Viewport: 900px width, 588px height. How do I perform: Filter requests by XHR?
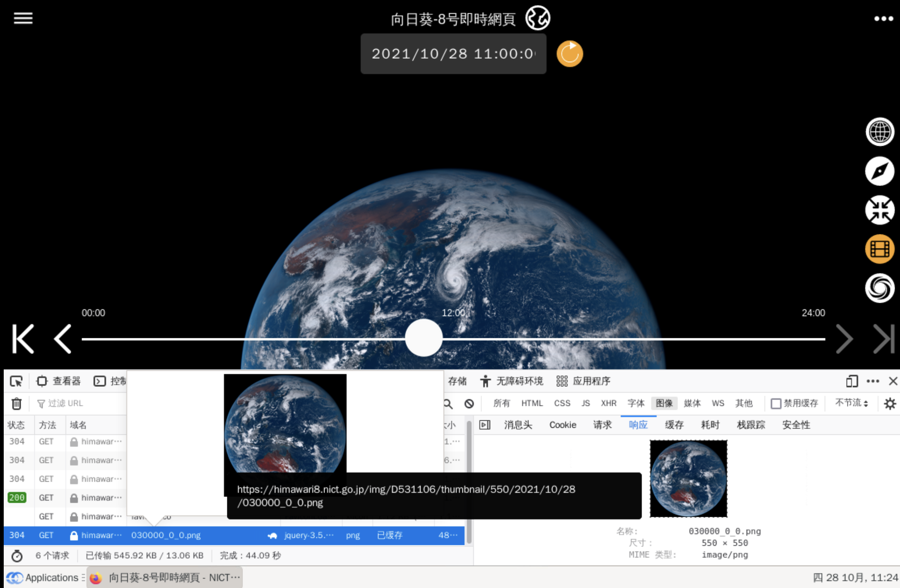tap(609, 403)
